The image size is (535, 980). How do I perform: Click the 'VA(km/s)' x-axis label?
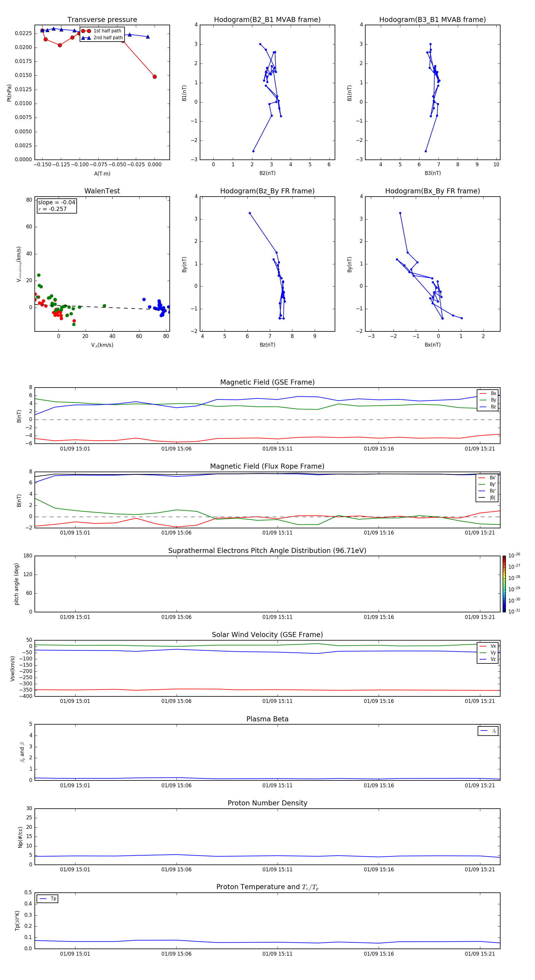click(x=102, y=345)
